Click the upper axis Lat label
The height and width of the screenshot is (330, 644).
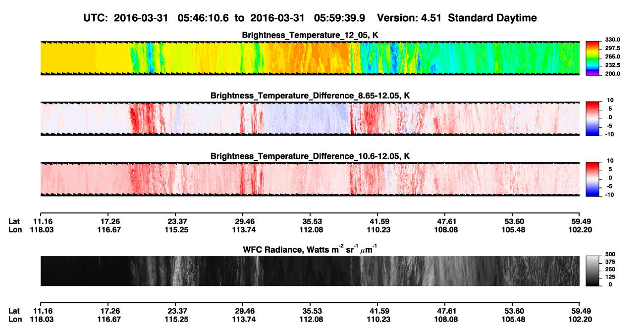14,222
